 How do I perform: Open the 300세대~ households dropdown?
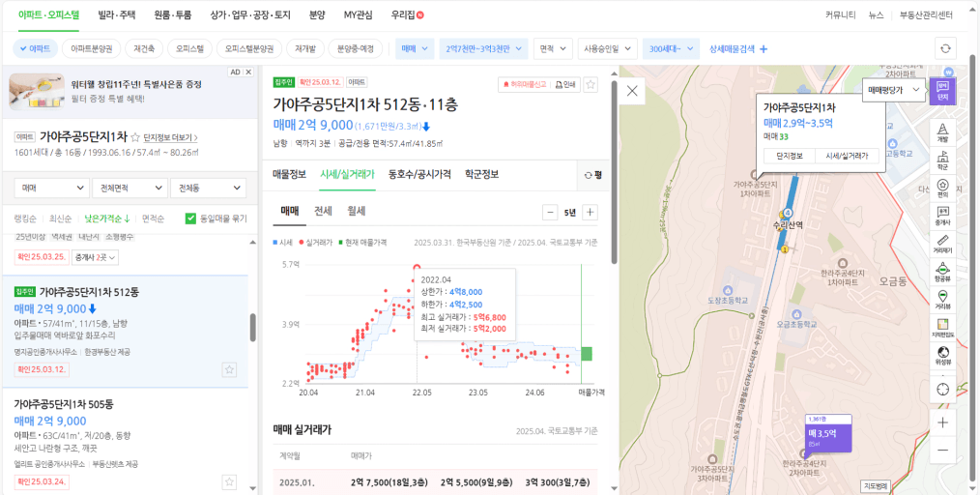point(671,48)
